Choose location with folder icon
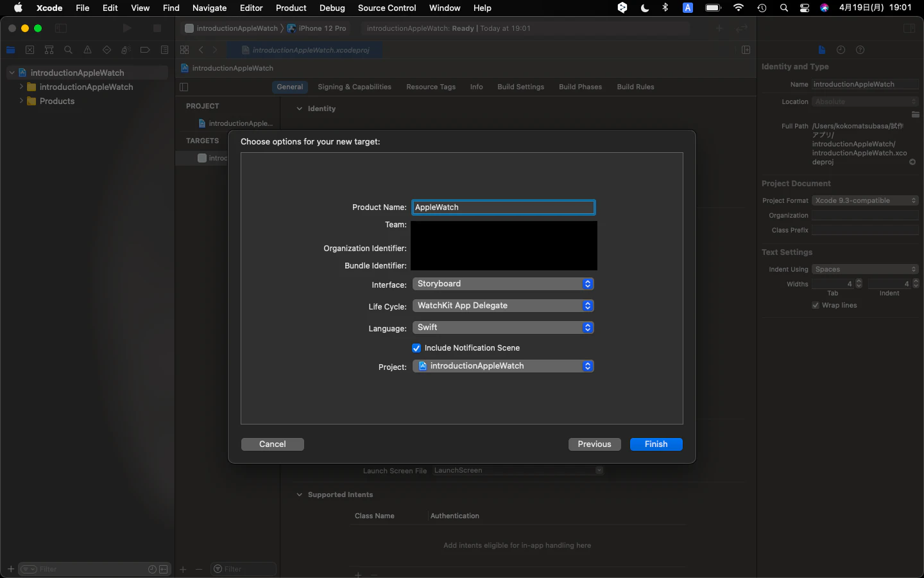 (915, 114)
